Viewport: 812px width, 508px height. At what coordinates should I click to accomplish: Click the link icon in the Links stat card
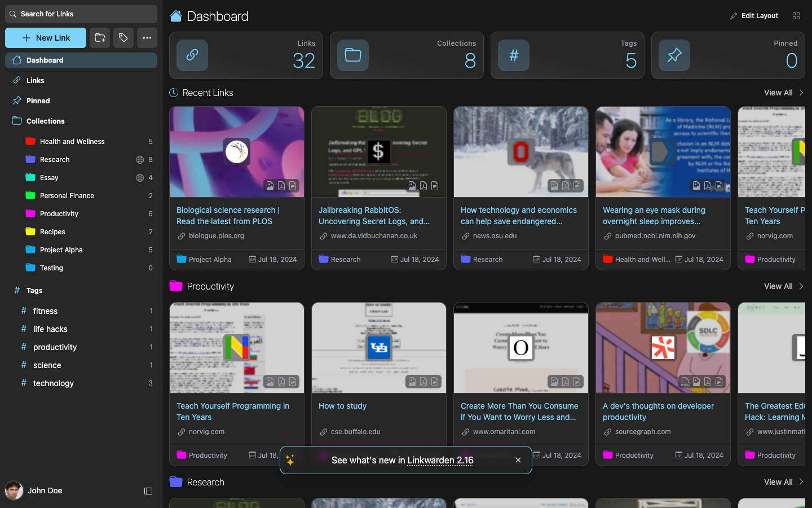click(x=192, y=55)
